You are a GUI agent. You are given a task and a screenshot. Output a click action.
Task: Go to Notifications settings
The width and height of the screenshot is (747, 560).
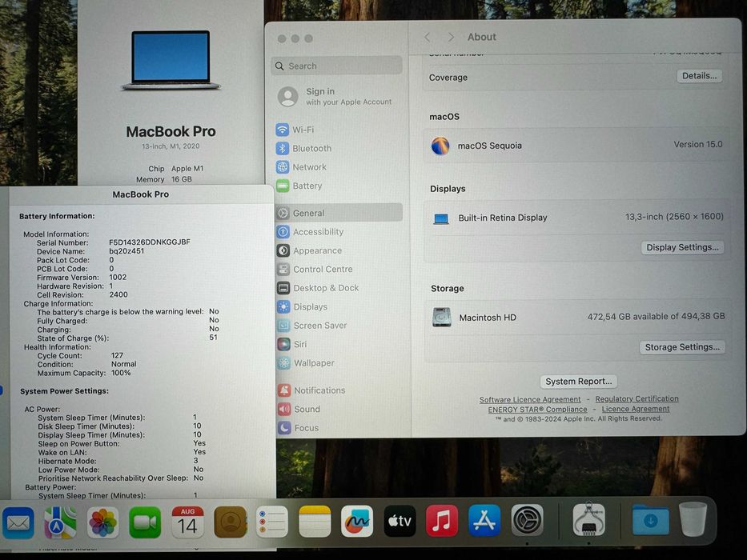pyautogui.click(x=339, y=390)
